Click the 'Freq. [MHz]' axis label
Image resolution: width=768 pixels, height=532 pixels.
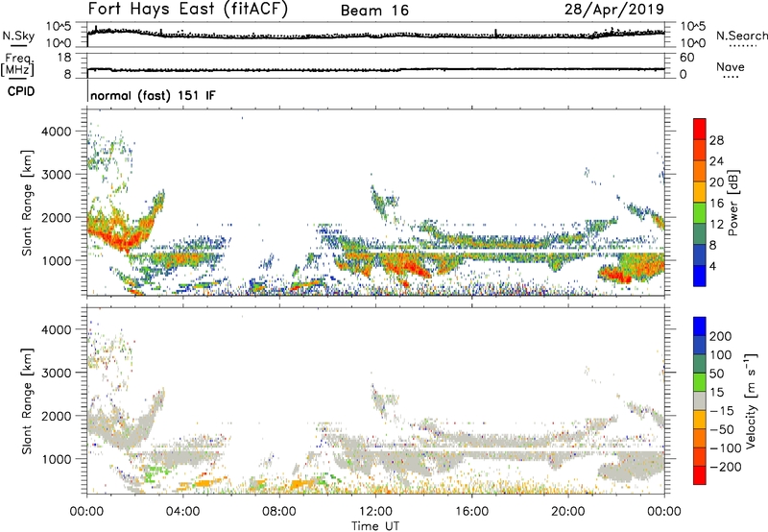17,64
